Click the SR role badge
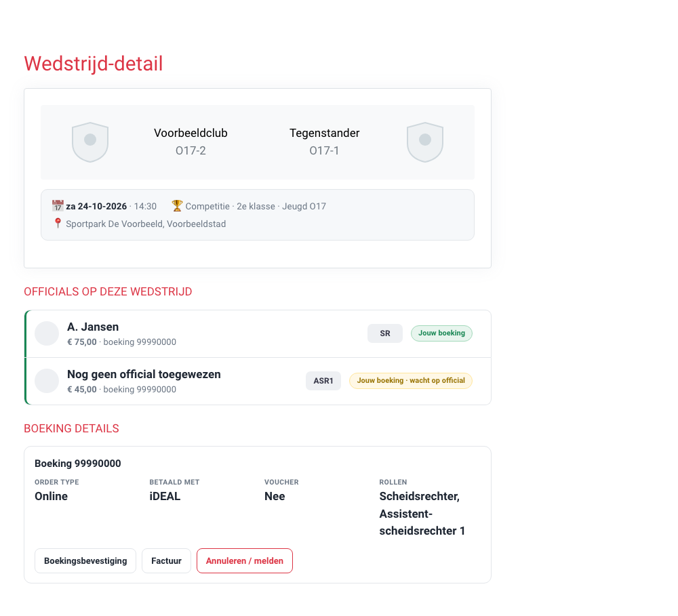The height and width of the screenshot is (616, 678). pyautogui.click(x=385, y=333)
